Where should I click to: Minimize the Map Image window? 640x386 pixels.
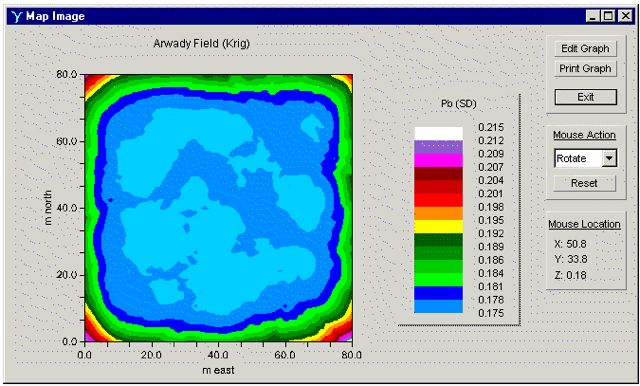click(593, 16)
